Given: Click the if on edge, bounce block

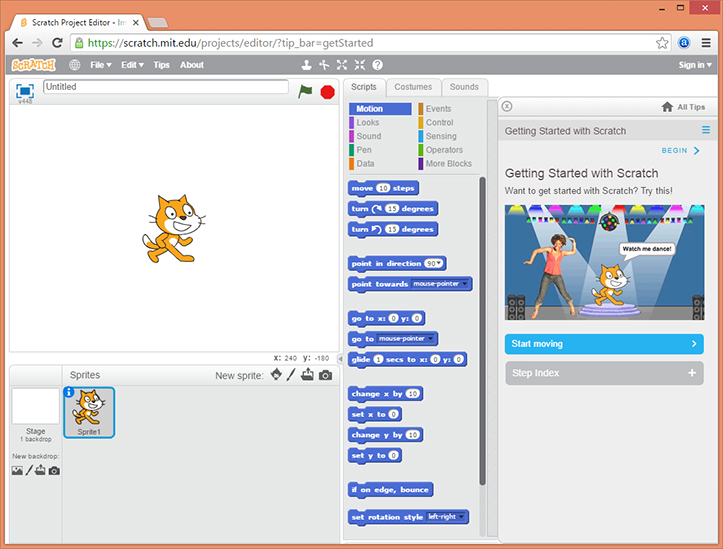Looking at the screenshot, I should pyautogui.click(x=390, y=490).
